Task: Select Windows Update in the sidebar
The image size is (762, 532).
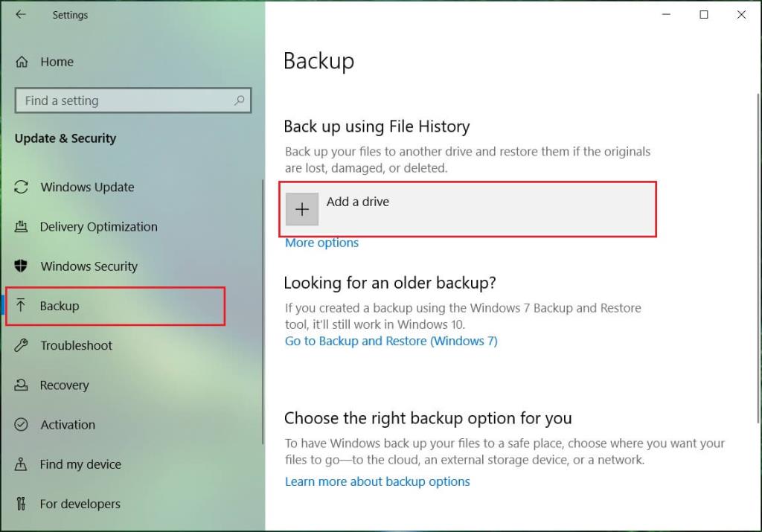Action: pyautogui.click(x=87, y=187)
